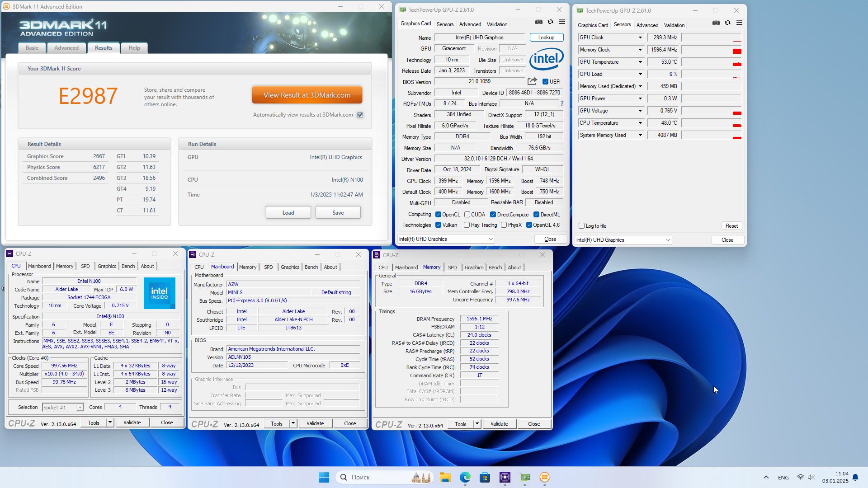The height and width of the screenshot is (488, 868).
Task: Open Windows Start menu icon
Action: [324, 477]
